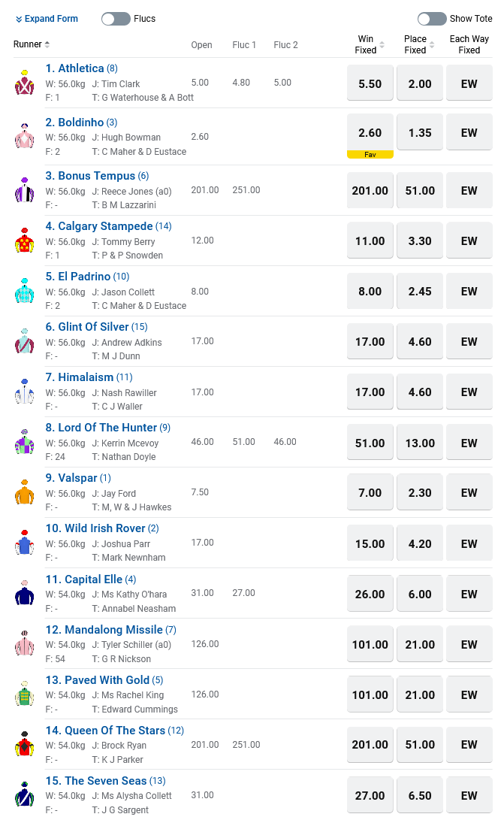Open the Lord Of The Hunter runner link
The height and width of the screenshot is (820, 504).
(107, 428)
